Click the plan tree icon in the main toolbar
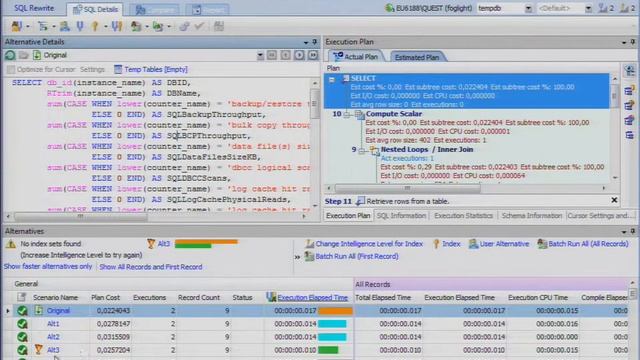Viewport: 640px width, 360px height. pos(42,27)
